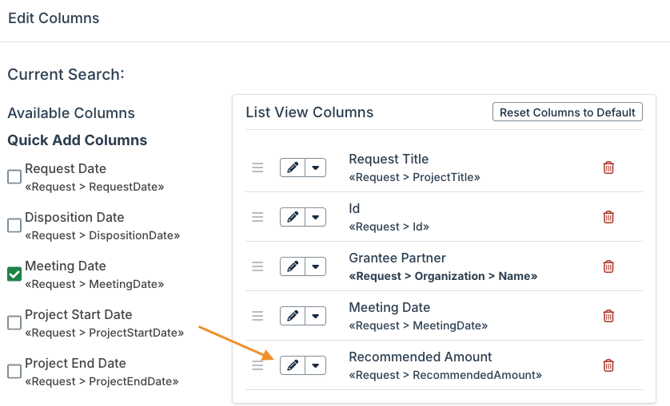Click Reset Columns to Default button
The image size is (670, 406).
pos(567,112)
